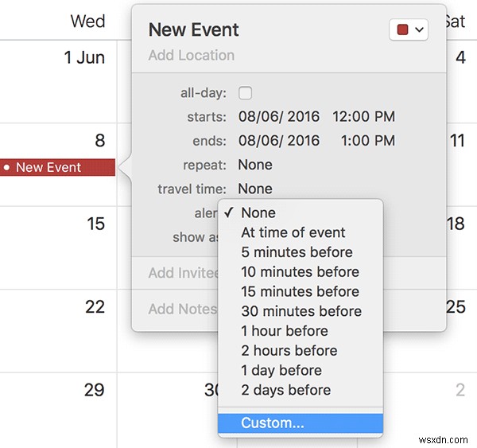Choose 1 hour before alert

[284, 331]
